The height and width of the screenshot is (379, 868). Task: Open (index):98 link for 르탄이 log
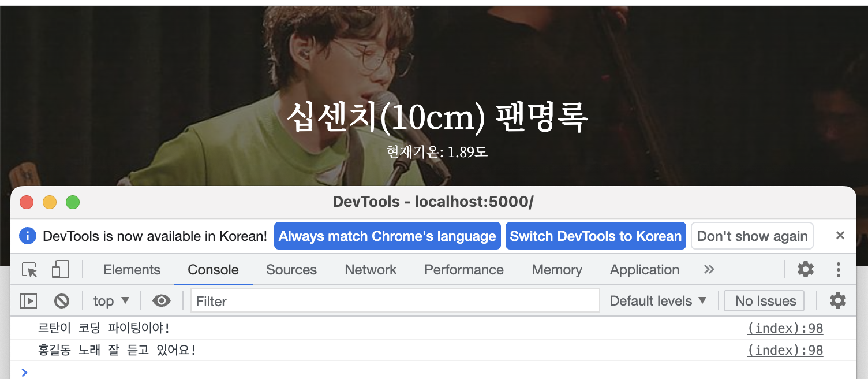[785, 328]
